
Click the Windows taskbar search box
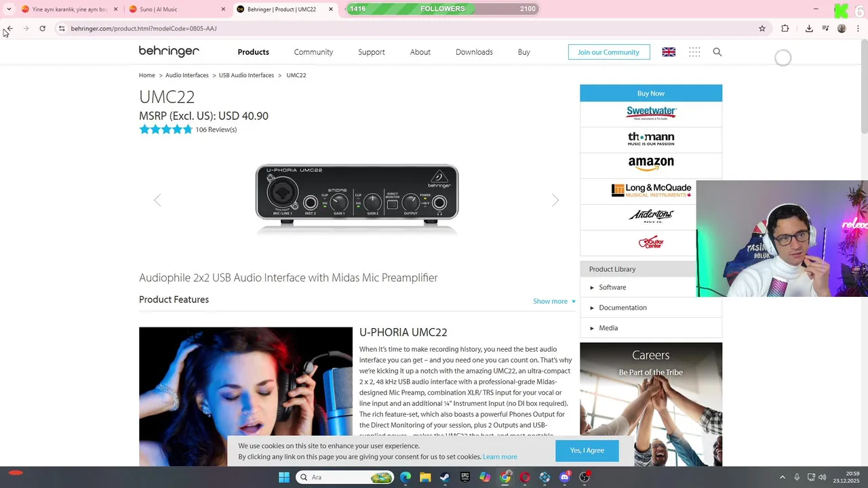346,477
